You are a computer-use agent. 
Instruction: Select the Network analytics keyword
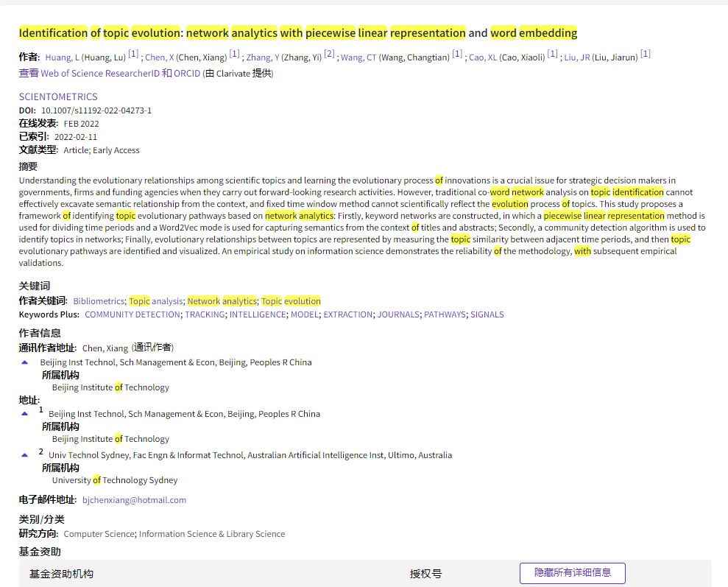pyautogui.click(x=222, y=301)
